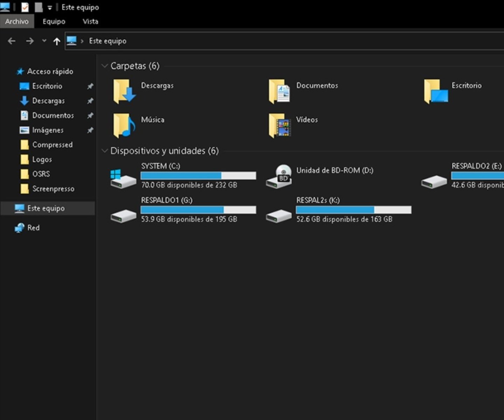The height and width of the screenshot is (420, 504).
Task: Click the Escritorio icon in sidebar
Action: 24,86
